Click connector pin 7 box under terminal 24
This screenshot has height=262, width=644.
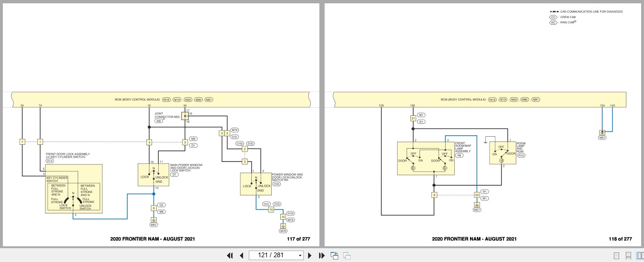pos(22,142)
